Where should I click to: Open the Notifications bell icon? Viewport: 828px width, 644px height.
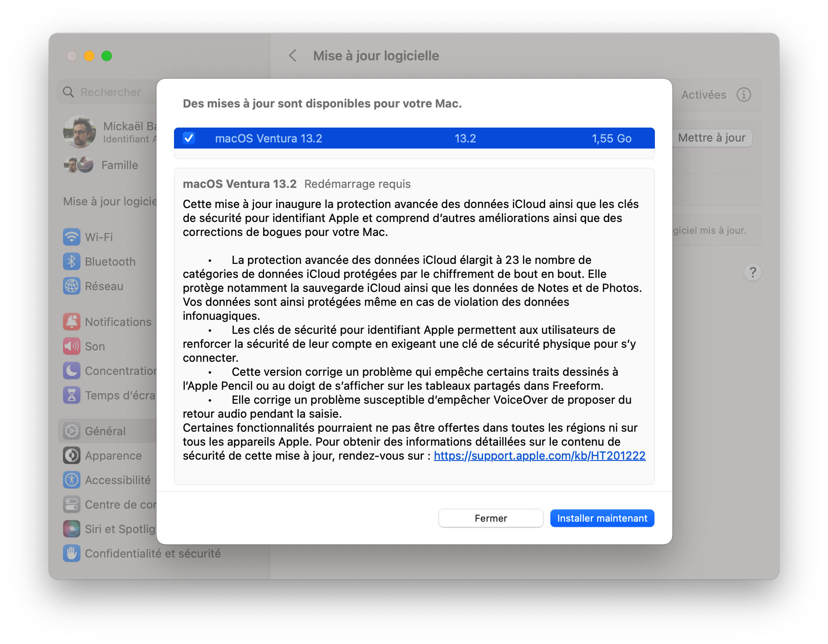72,322
